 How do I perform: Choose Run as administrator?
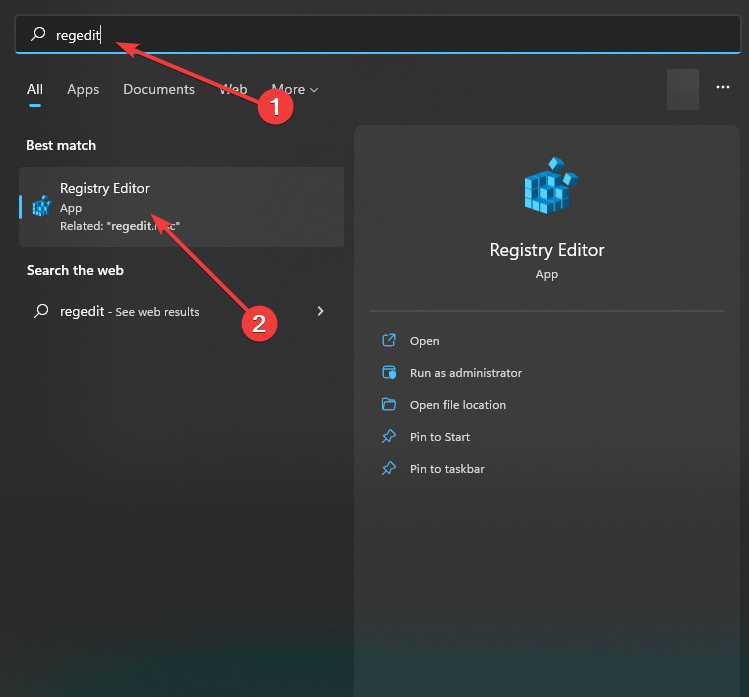click(x=466, y=373)
